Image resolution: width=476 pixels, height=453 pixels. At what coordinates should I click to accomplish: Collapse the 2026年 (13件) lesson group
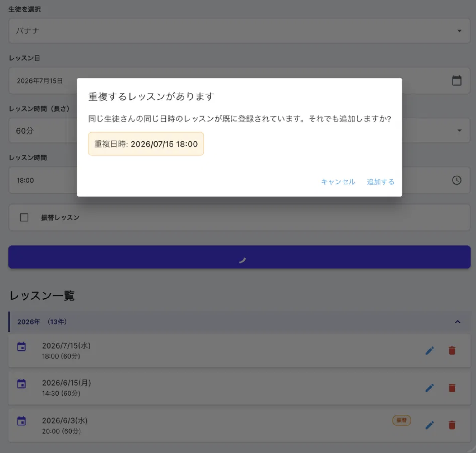458,322
